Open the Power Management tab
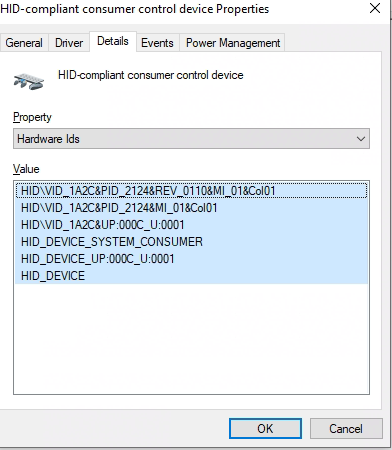Screen dimensions: 392x450 pos(233,43)
